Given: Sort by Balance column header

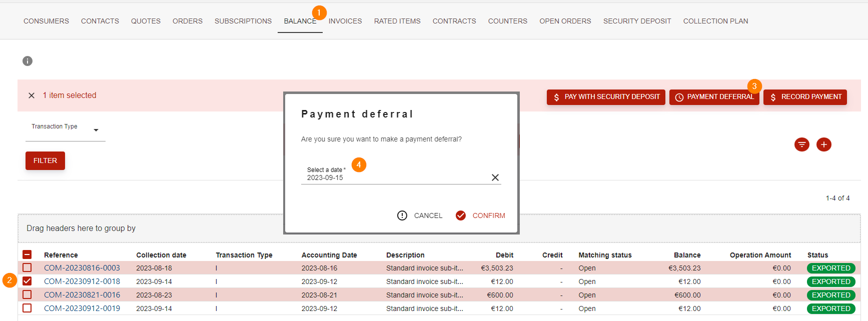Looking at the screenshot, I should 687,255.
